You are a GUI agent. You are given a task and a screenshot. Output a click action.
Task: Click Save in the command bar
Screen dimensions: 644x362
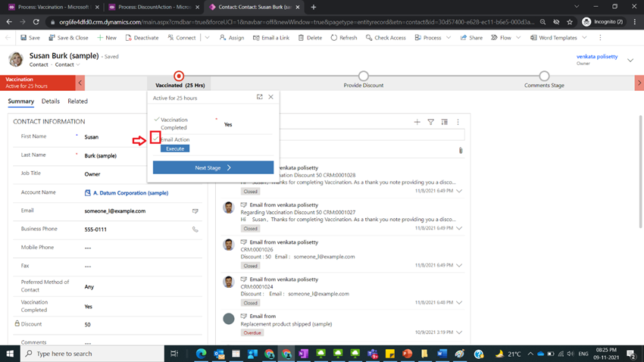click(x=30, y=38)
